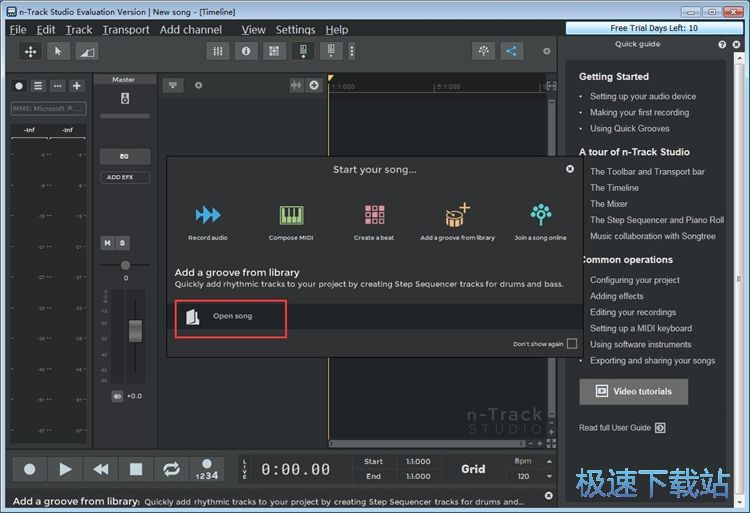
Task: Choose the Compose MIDI piano icon
Action: 291,214
